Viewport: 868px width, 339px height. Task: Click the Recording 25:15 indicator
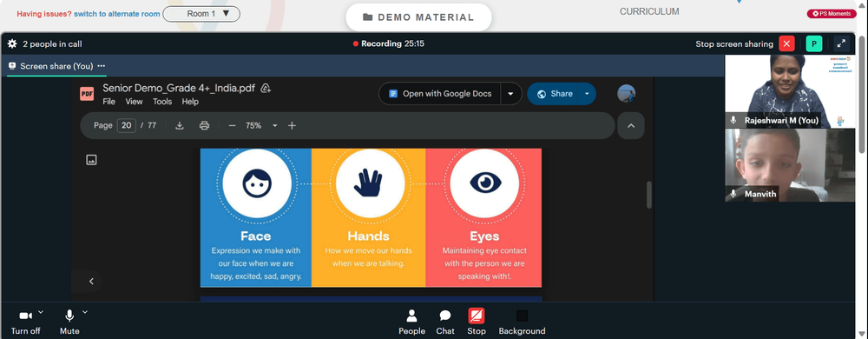pos(389,43)
